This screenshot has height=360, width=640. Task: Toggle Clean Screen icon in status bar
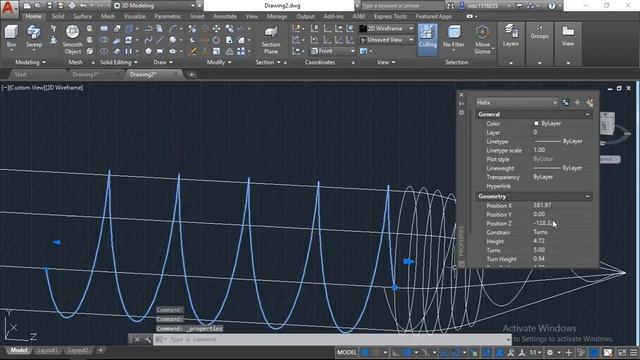coord(622,352)
